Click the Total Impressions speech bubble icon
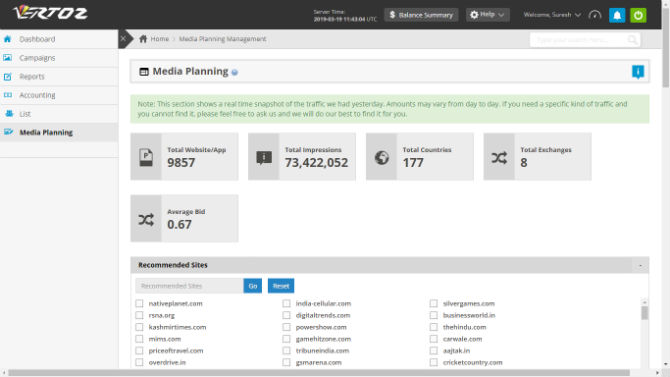Screen dimensions: 670x377 coord(264,157)
